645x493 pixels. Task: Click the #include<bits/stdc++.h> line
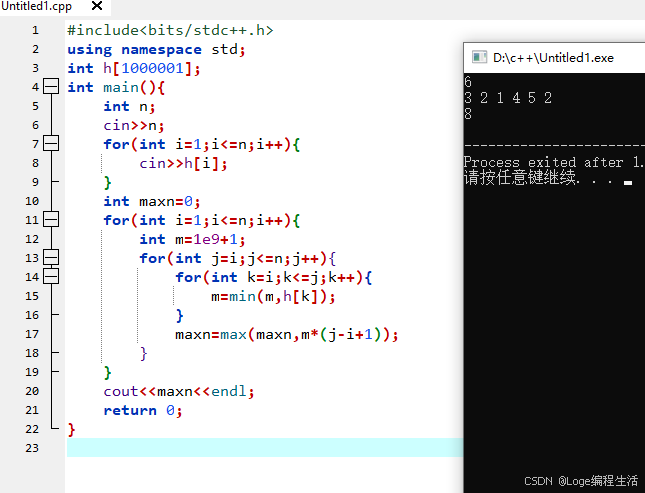coord(170,30)
